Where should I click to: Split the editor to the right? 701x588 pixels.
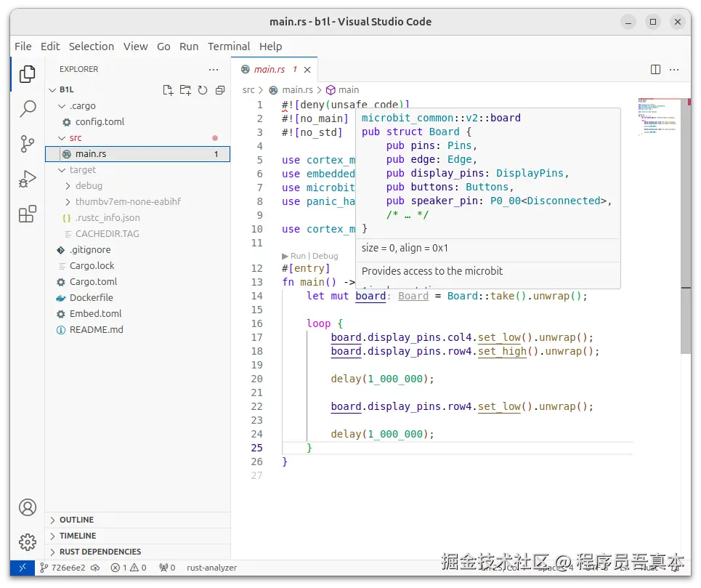(x=655, y=70)
